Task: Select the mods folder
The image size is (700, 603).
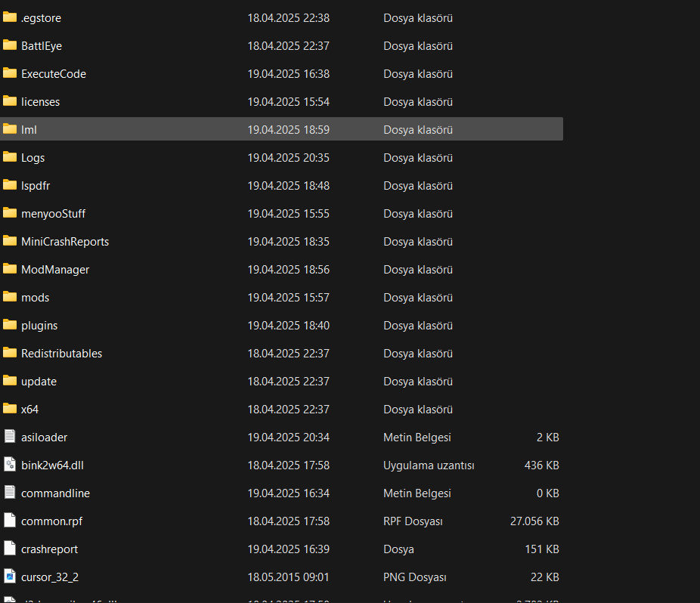Action: 35,297
